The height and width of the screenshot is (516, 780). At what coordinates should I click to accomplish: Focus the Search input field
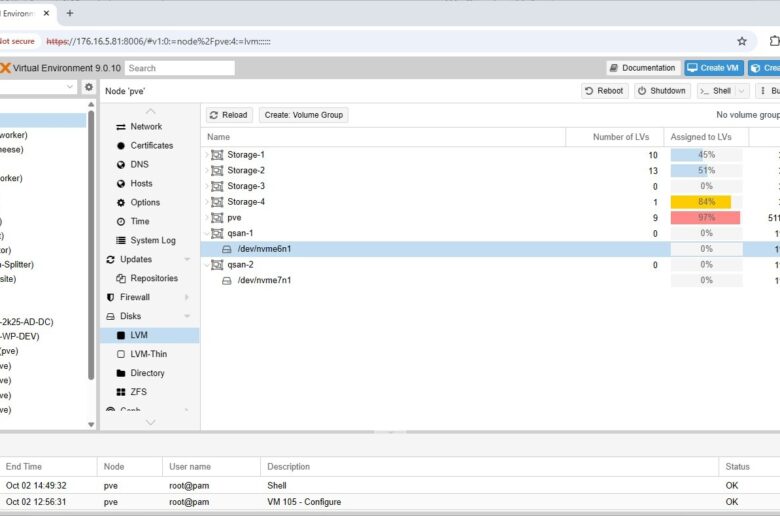(180, 68)
